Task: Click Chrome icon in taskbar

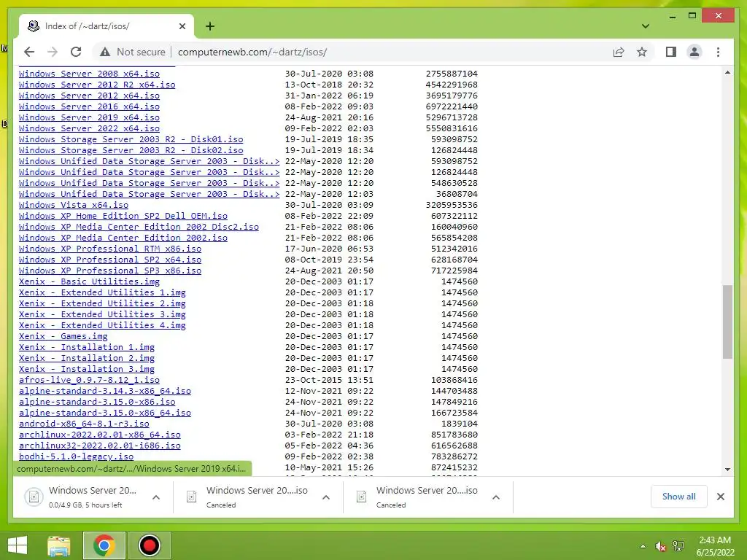Action: pos(104,545)
